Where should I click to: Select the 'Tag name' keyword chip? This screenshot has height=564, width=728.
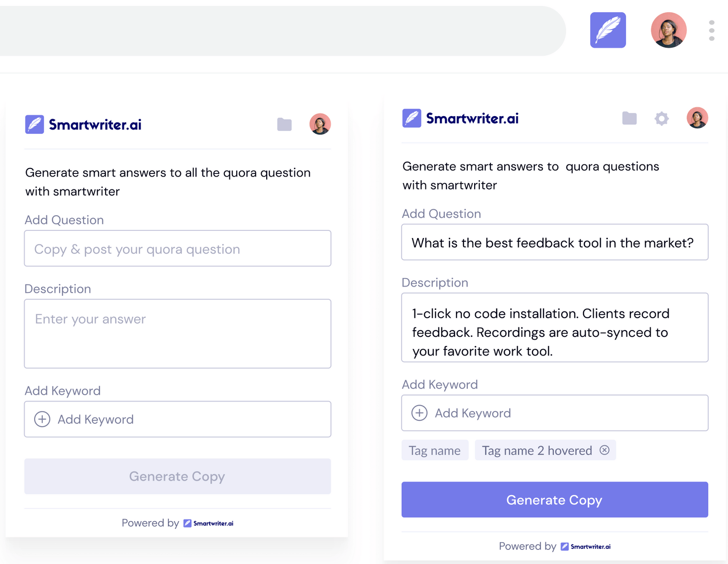[435, 450]
